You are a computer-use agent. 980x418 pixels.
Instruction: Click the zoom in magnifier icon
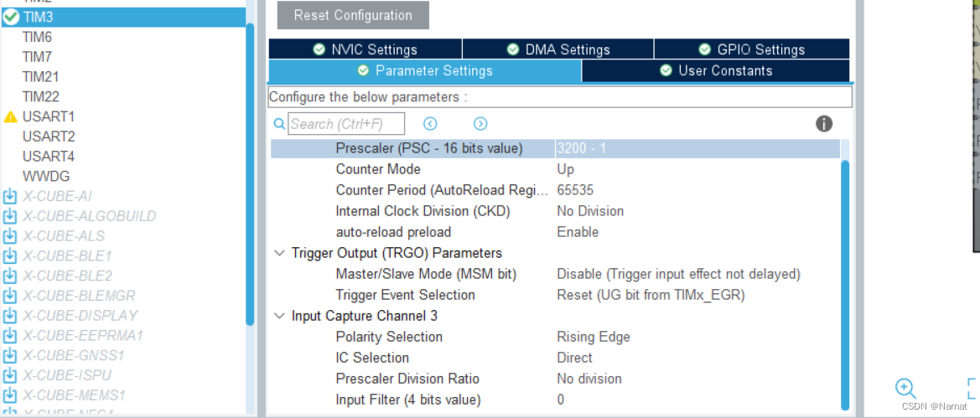click(905, 388)
